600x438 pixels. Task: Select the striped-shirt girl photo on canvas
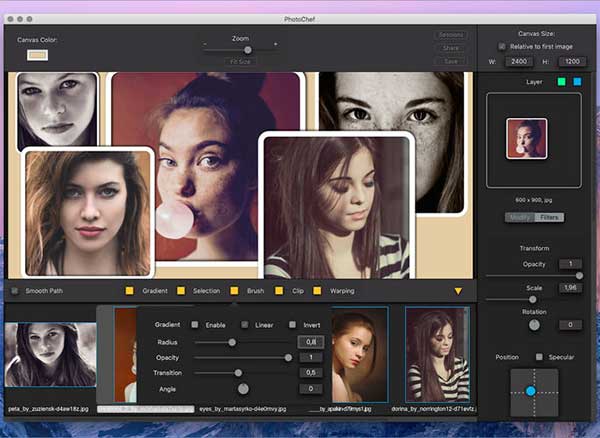pyautogui.click(x=336, y=207)
